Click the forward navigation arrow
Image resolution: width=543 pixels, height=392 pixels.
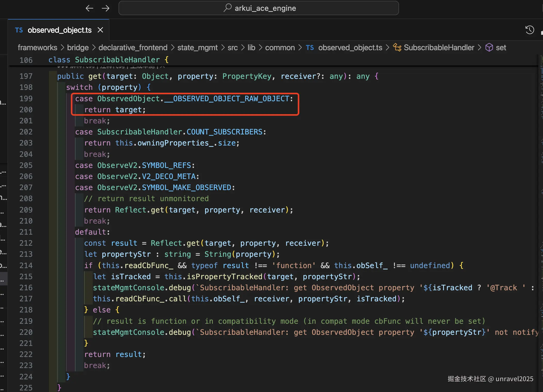click(x=105, y=8)
